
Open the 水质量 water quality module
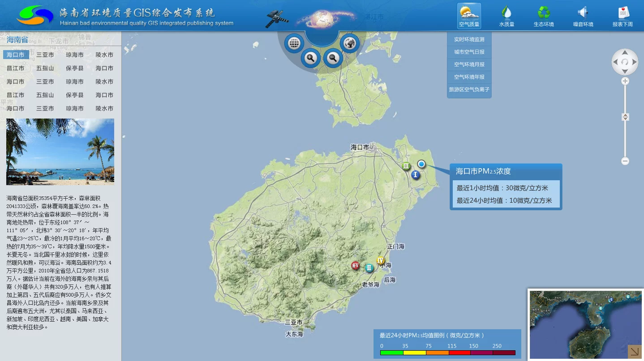[507, 17]
